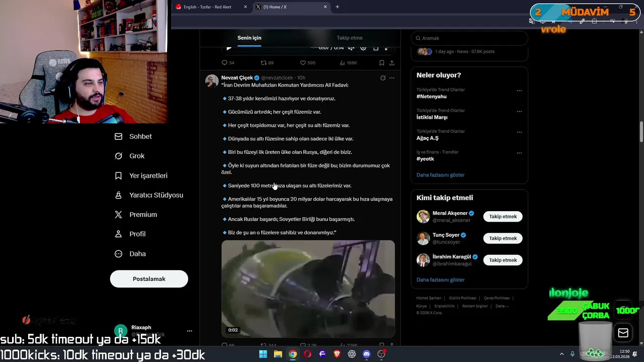Close the Tzofar Red Alert browser tab

coord(246,7)
